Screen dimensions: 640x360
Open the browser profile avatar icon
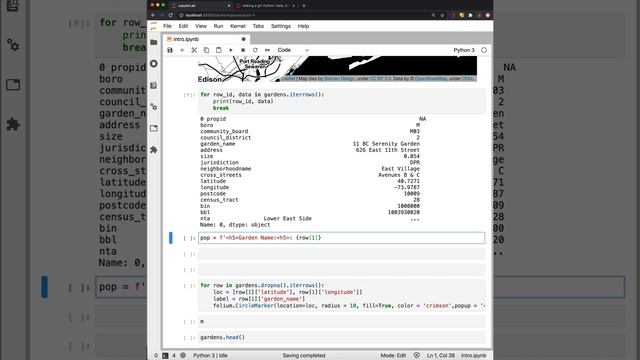tap(487, 15)
